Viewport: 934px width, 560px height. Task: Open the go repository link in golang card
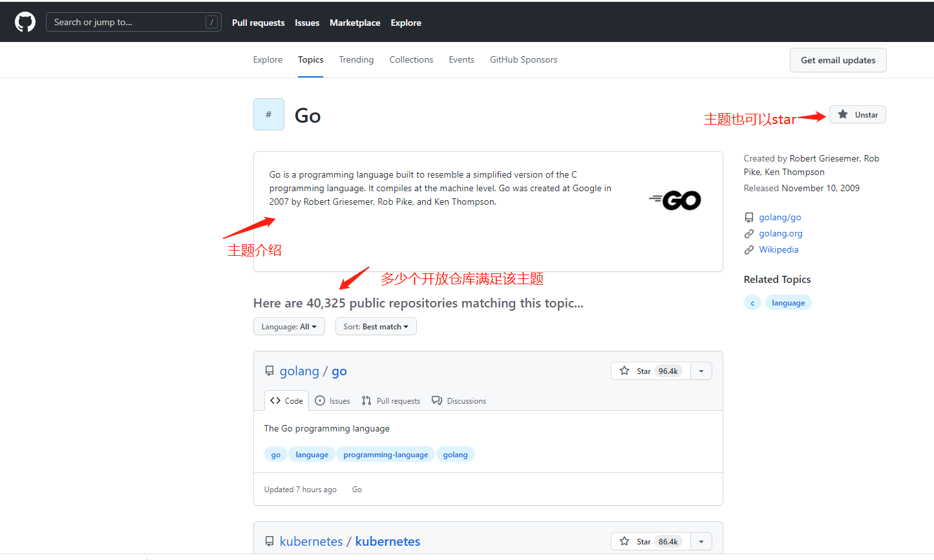click(339, 371)
